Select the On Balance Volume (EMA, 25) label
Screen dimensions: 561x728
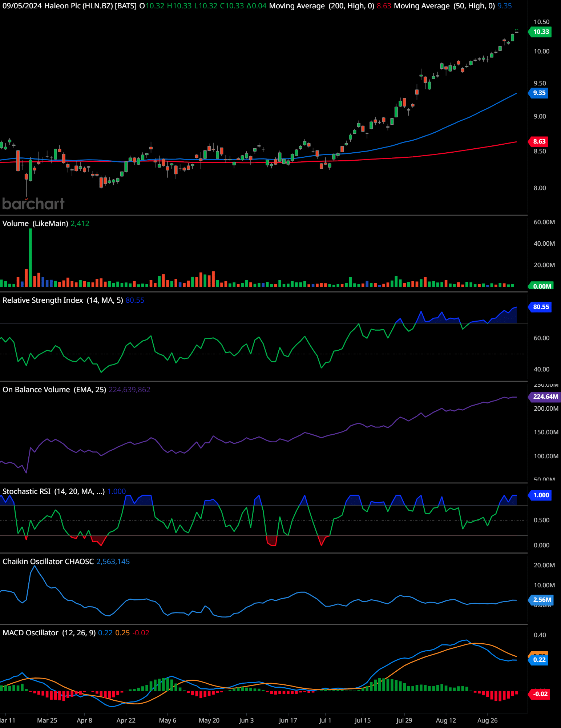tap(54, 390)
